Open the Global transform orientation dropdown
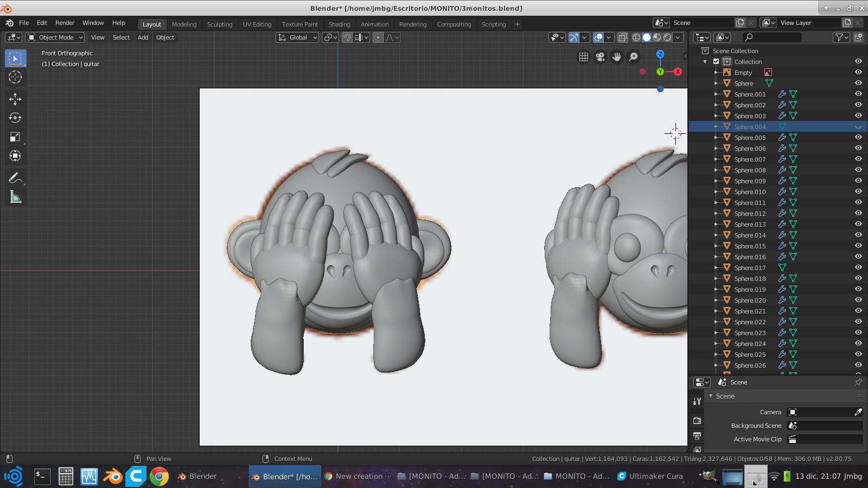Screen dimensions: 868x488 [x=297, y=37]
